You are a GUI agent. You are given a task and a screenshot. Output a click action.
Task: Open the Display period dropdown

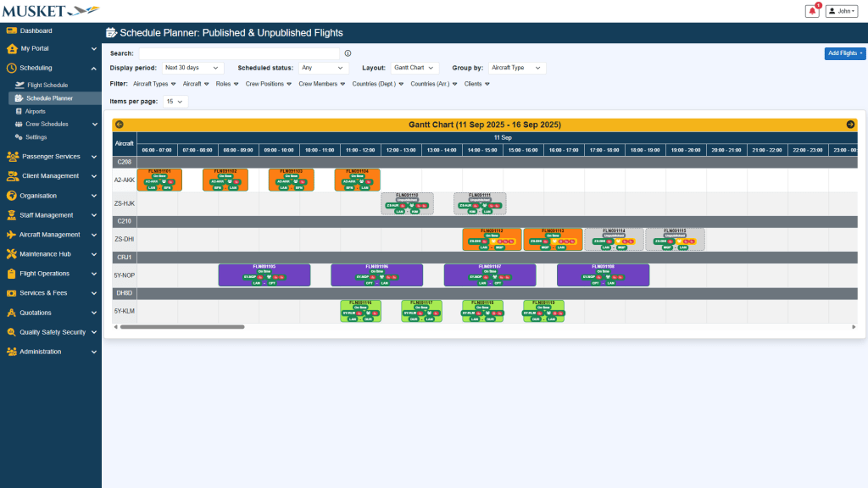coord(192,68)
